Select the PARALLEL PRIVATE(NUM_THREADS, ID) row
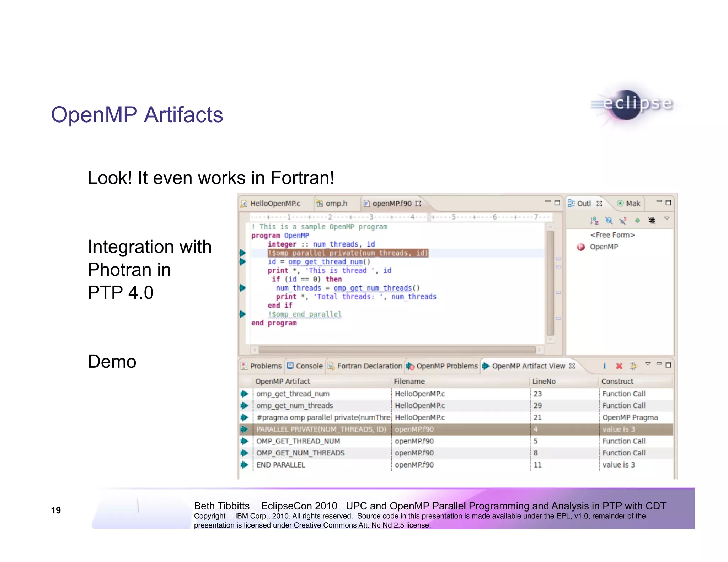Image resolution: width=728 pixels, height=562 pixels. click(456, 429)
